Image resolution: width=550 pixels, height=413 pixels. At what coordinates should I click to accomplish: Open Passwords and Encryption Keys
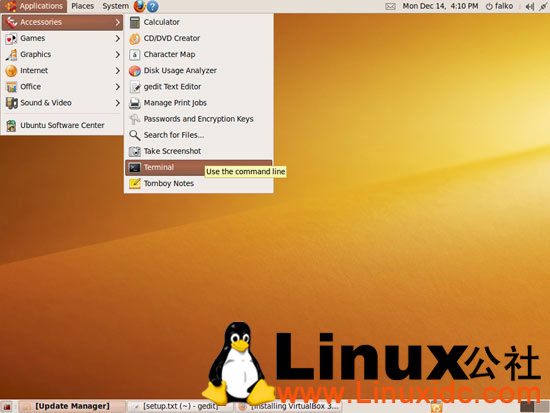[x=199, y=119]
